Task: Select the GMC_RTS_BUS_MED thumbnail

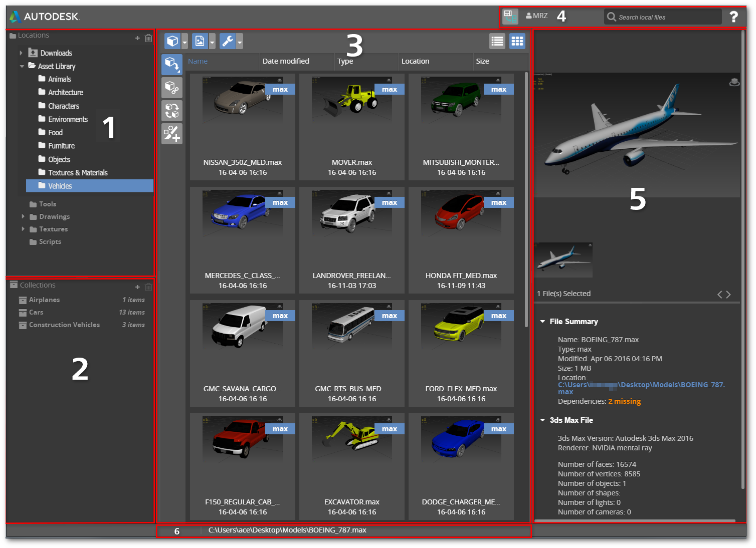Action: (352, 353)
